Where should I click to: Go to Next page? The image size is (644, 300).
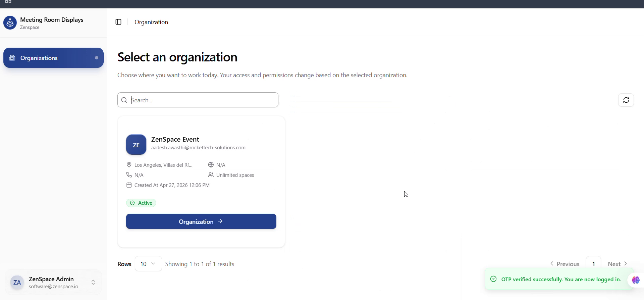pyautogui.click(x=618, y=264)
